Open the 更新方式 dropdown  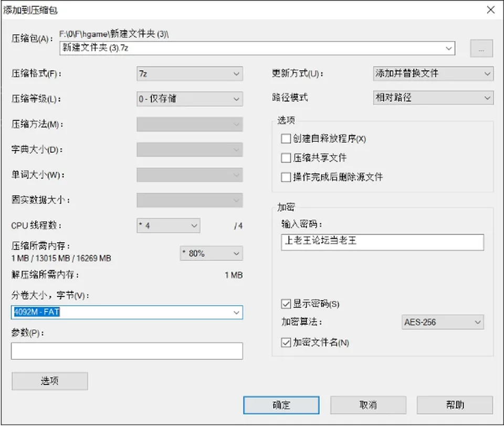(433, 74)
